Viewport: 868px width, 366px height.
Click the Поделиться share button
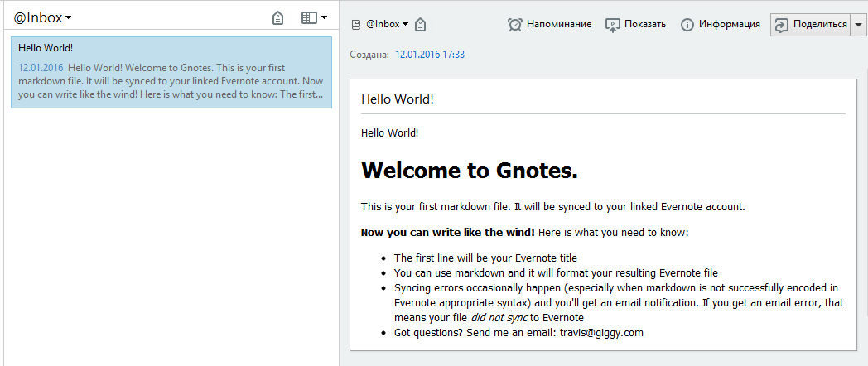pos(810,25)
